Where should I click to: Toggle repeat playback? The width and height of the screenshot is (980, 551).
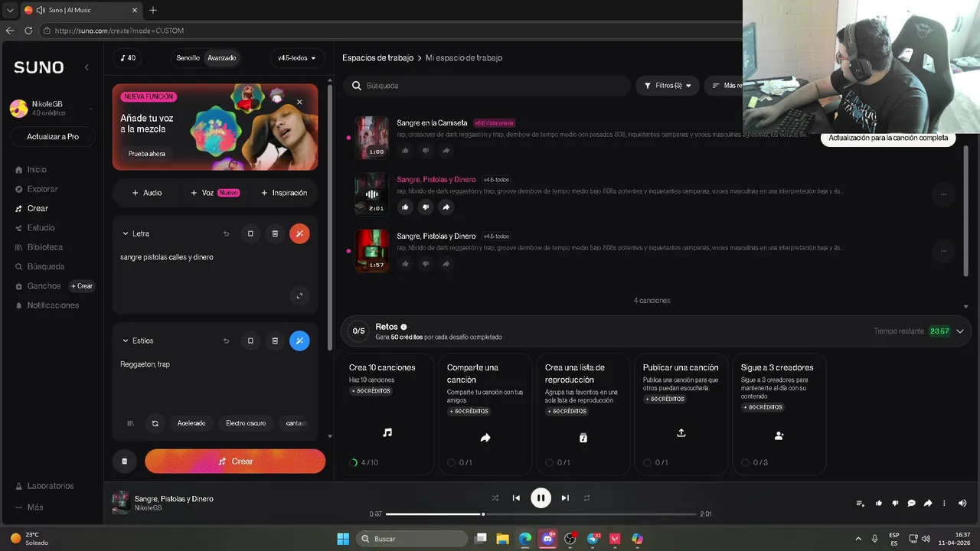click(x=587, y=497)
